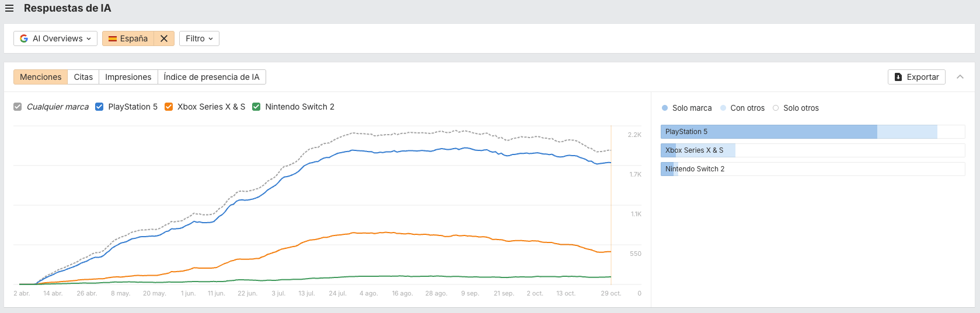This screenshot has width=980, height=313.
Task: Toggle the Cualquier marca checkbox
Action: tap(18, 107)
